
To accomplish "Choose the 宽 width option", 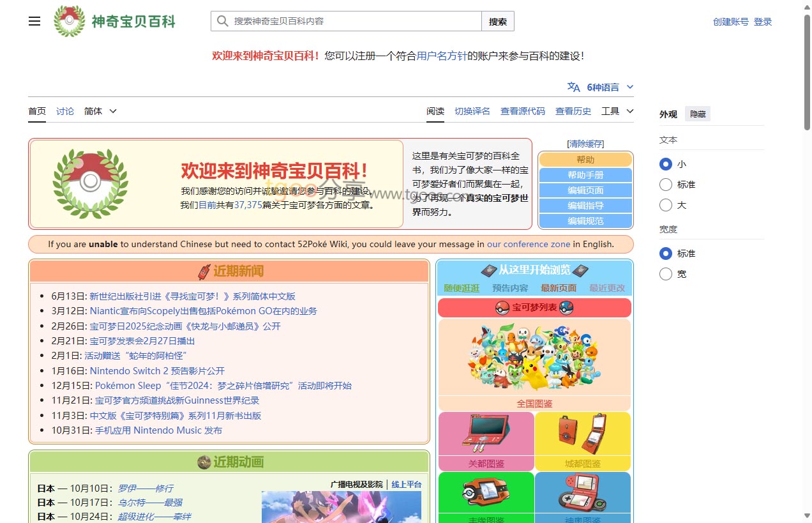I will (666, 274).
